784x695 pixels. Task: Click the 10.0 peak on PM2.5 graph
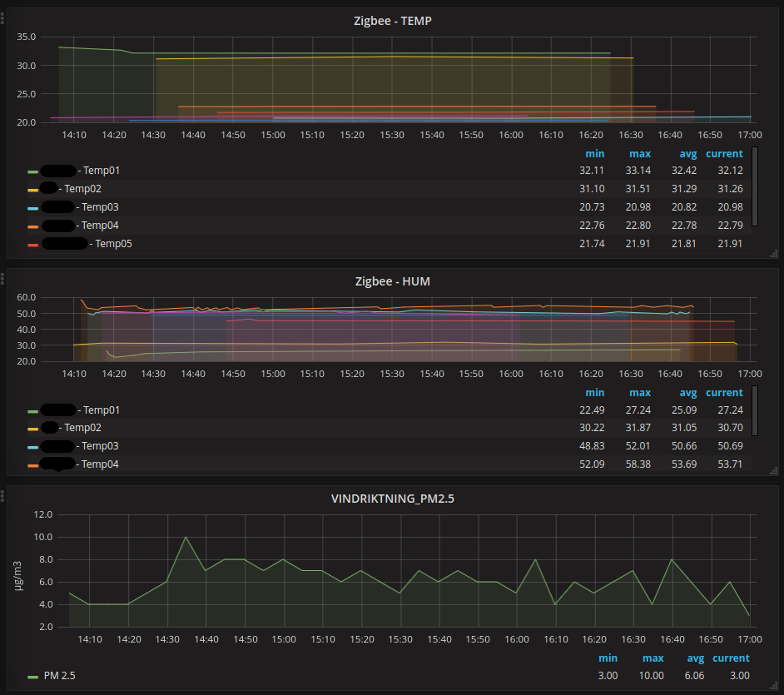(x=186, y=537)
